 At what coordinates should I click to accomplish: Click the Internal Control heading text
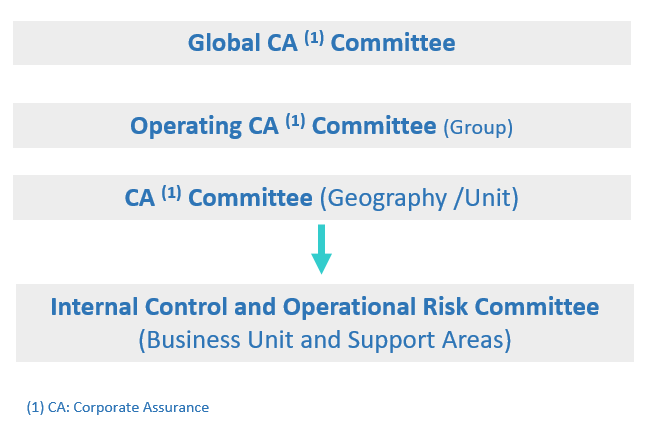tap(139, 307)
